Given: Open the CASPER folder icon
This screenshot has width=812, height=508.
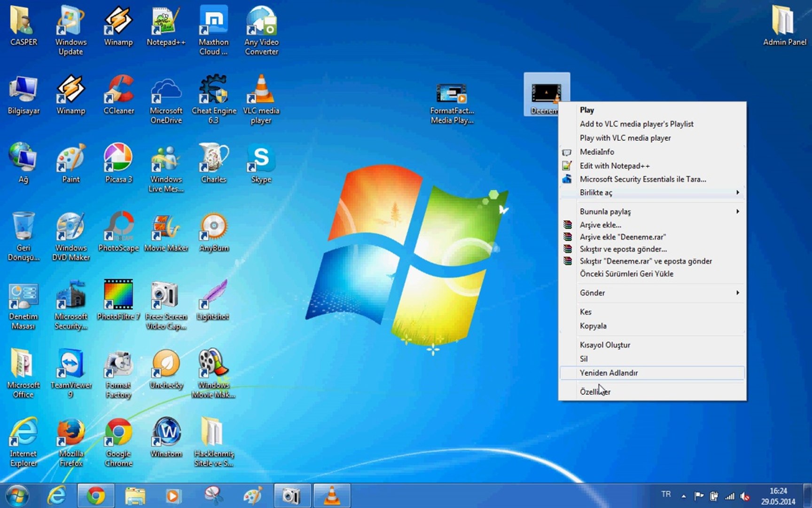Looking at the screenshot, I should [23, 26].
